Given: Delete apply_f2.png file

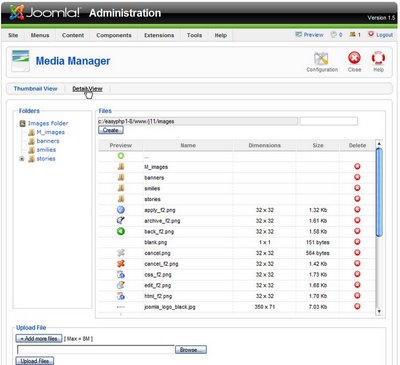Looking at the screenshot, I should pyautogui.click(x=357, y=209).
